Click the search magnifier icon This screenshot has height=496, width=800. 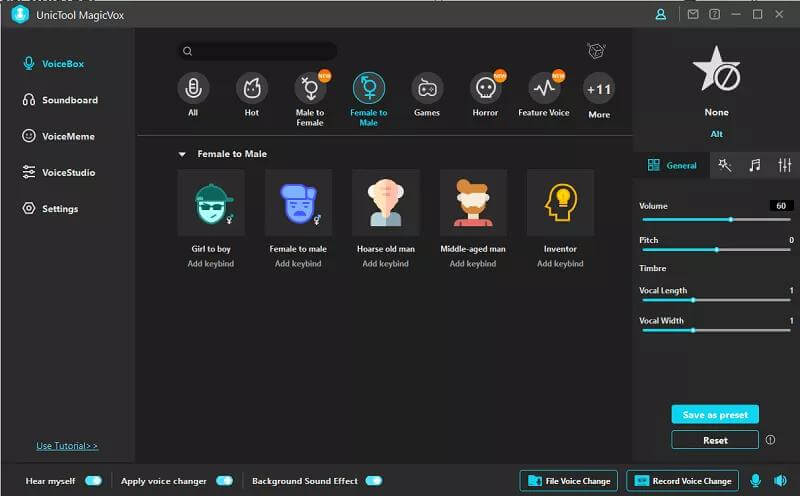(x=188, y=51)
